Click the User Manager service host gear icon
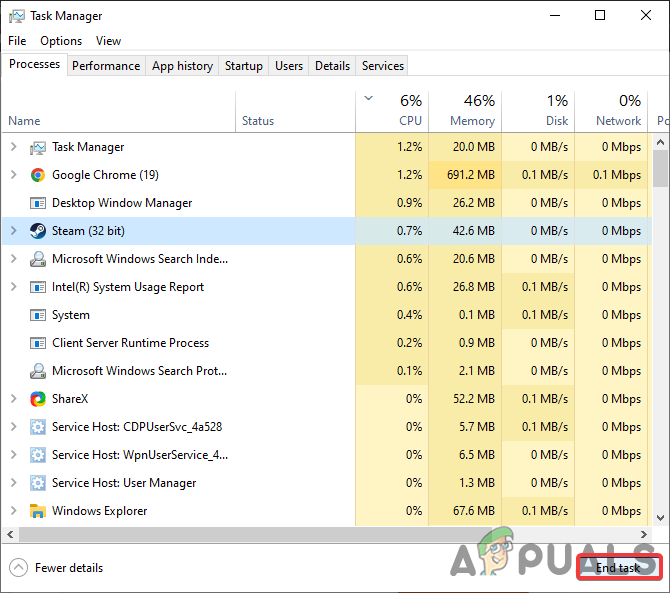The width and height of the screenshot is (670, 593). tap(38, 483)
